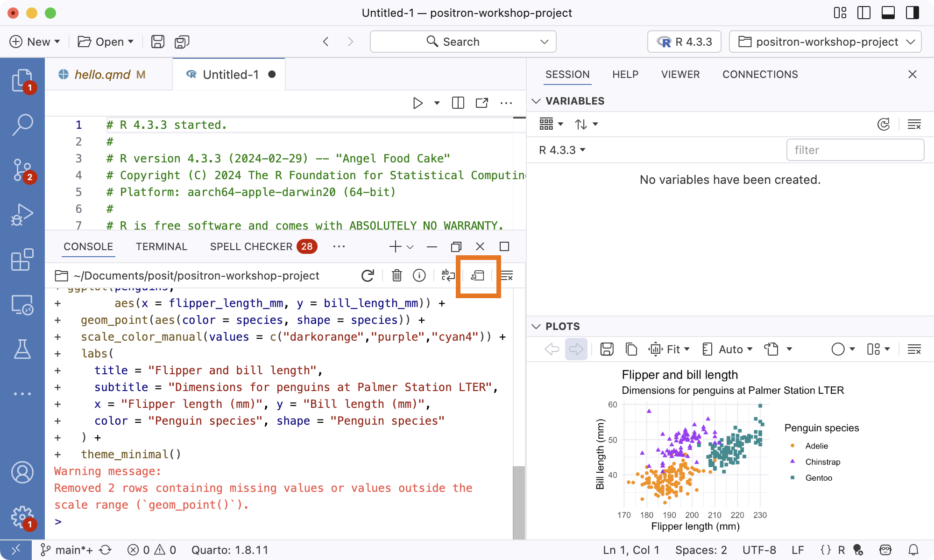Screen dimensions: 934x560
Task: Open the Explorer view in activity bar
Action: click(x=22, y=81)
